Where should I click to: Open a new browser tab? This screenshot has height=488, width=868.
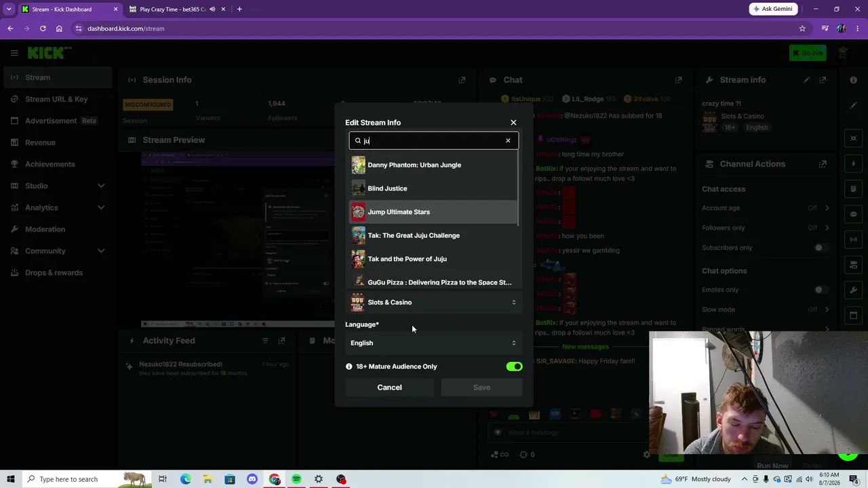pos(239,9)
